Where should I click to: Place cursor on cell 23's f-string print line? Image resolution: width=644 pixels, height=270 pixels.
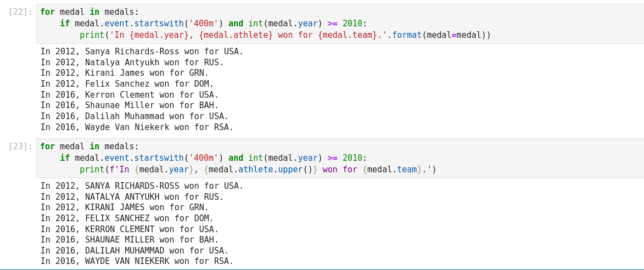(257, 170)
